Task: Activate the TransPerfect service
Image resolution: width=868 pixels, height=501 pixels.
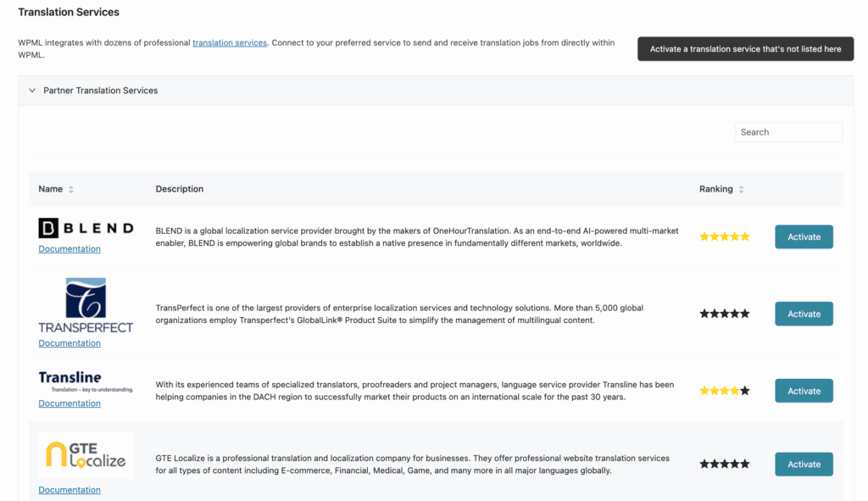Action: pos(804,314)
